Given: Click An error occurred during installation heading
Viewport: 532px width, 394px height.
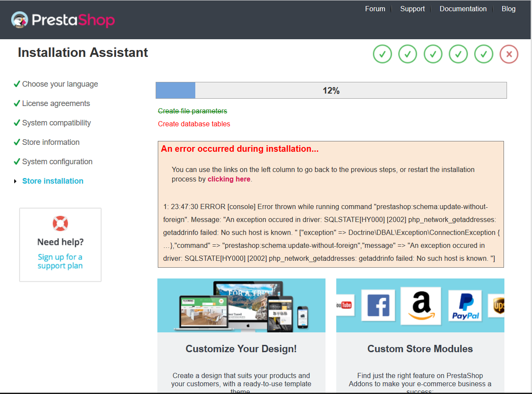Looking at the screenshot, I should click(x=240, y=149).
